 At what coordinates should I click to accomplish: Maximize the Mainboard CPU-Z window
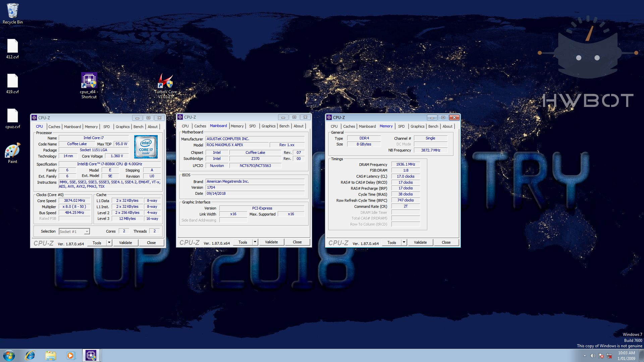click(294, 117)
